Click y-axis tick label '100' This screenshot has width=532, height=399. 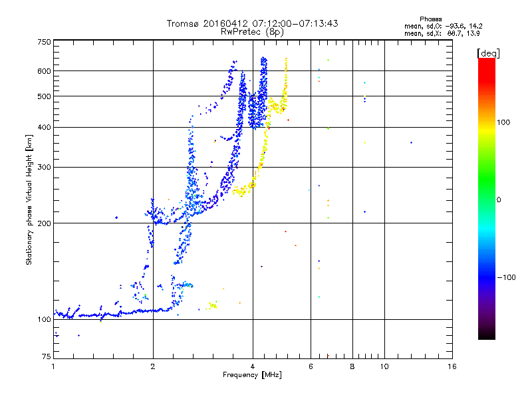pyautogui.click(x=44, y=320)
